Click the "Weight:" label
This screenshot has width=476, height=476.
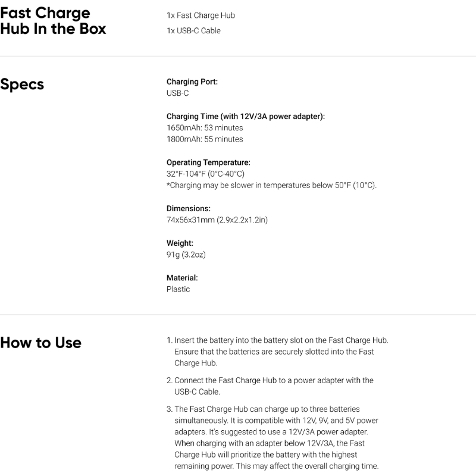tap(180, 243)
